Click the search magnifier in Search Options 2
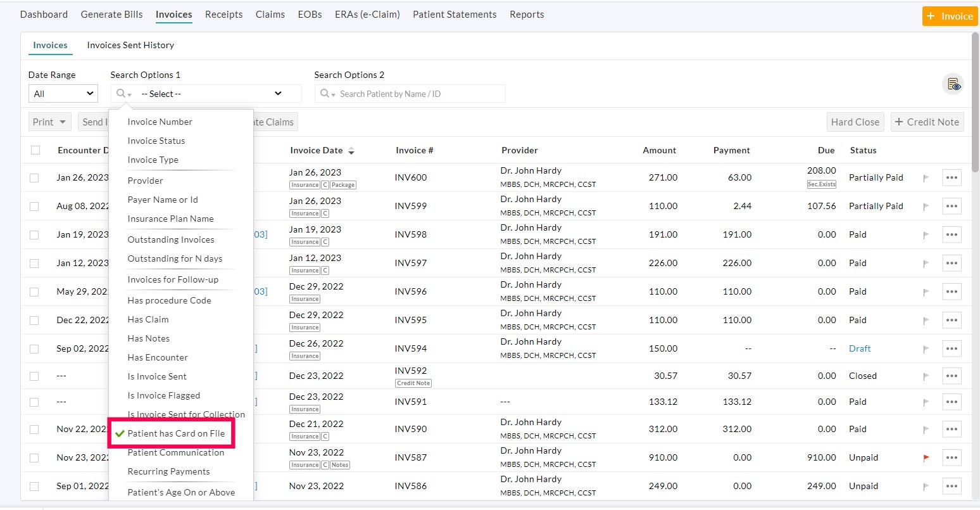 coord(325,94)
